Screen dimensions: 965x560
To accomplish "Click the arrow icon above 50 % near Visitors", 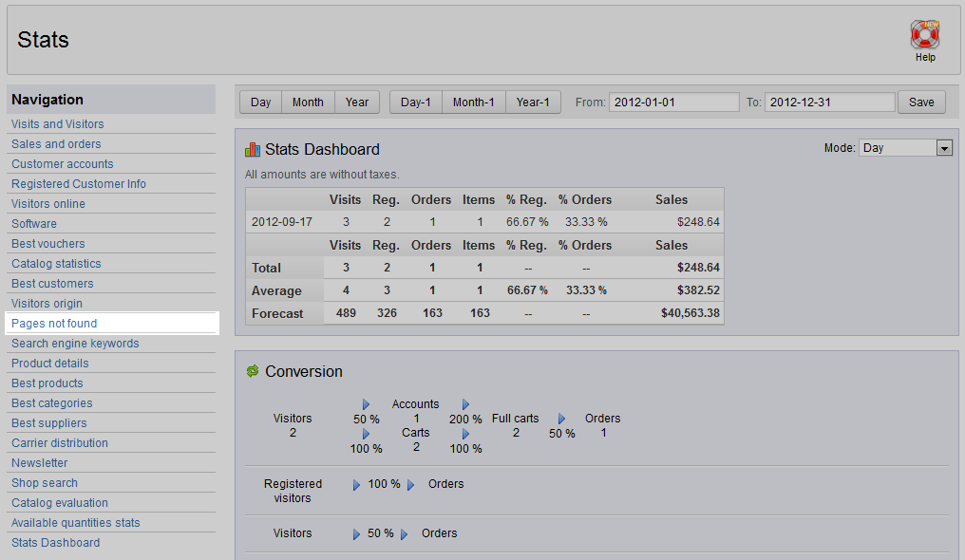I will pyautogui.click(x=367, y=404).
